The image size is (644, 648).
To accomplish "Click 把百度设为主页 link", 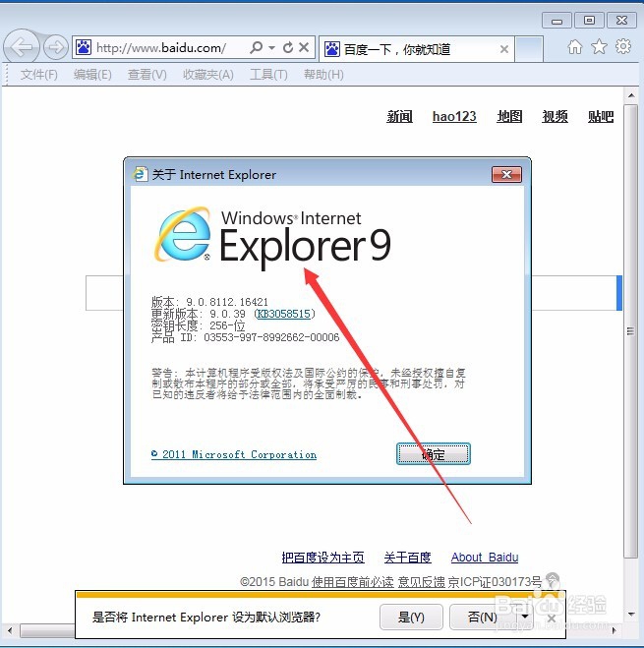I will tap(322, 558).
